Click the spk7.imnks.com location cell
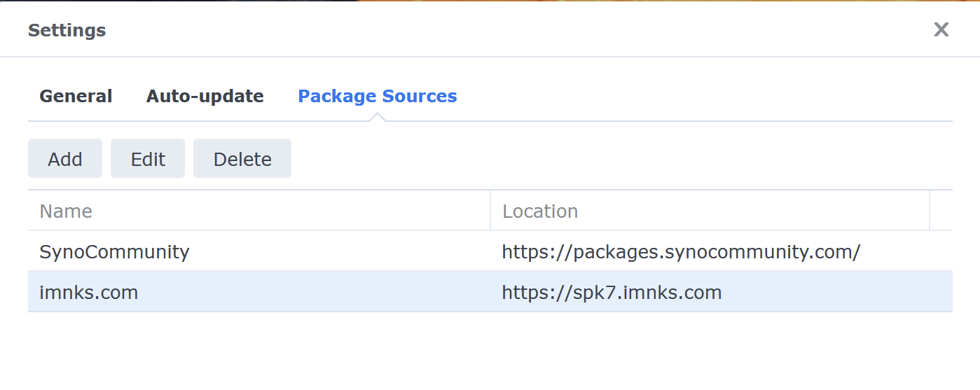Screen dimensions: 980x390 (x=612, y=292)
